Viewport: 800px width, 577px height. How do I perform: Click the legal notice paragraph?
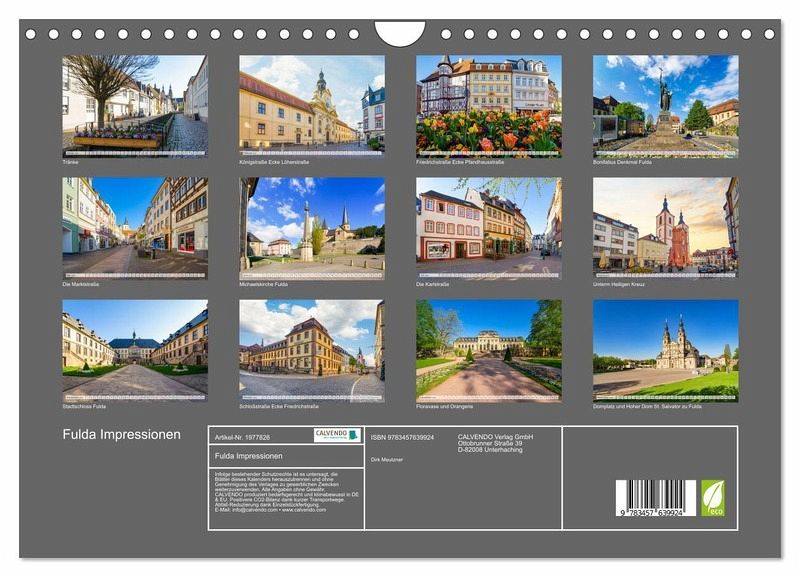pos(287,492)
